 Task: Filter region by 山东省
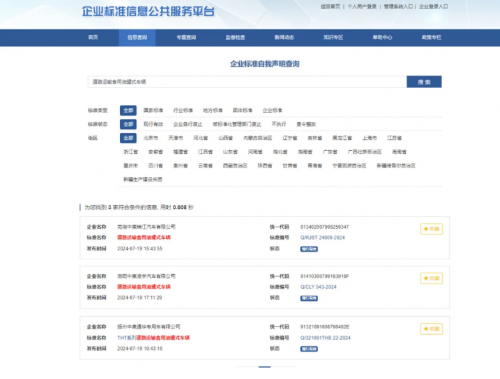[230, 152]
